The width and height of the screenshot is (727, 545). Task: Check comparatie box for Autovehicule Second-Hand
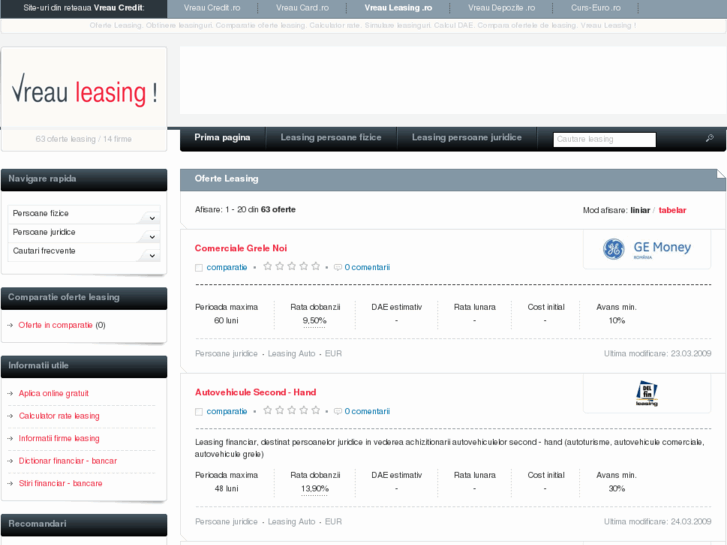tap(199, 412)
